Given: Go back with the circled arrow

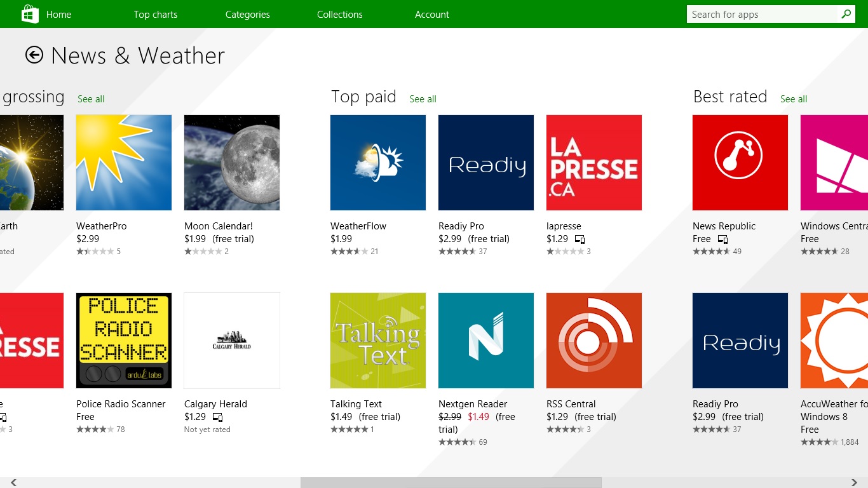Looking at the screenshot, I should pos(34,55).
